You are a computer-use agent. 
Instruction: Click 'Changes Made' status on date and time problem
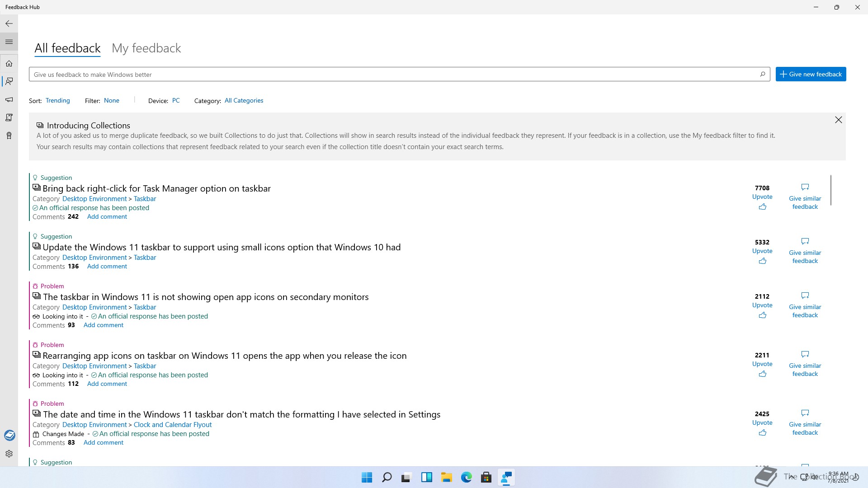[x=63, y=434]
